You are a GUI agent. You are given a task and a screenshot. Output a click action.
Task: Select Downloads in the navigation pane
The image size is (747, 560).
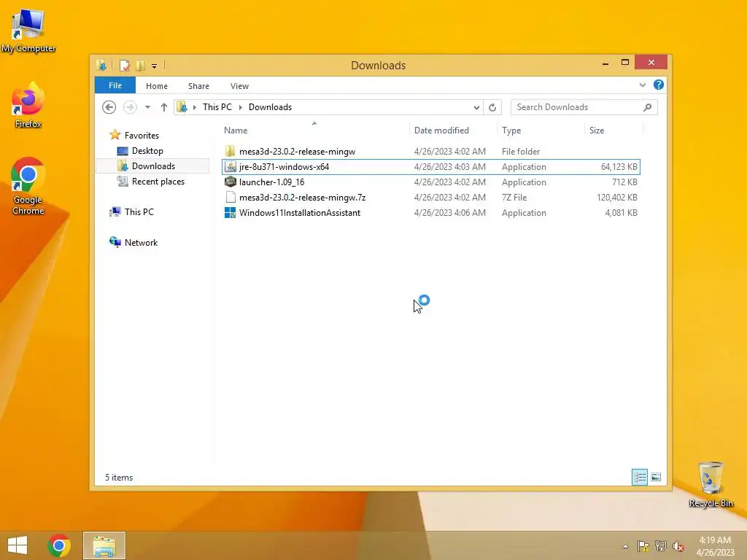(x=153, y=166)
